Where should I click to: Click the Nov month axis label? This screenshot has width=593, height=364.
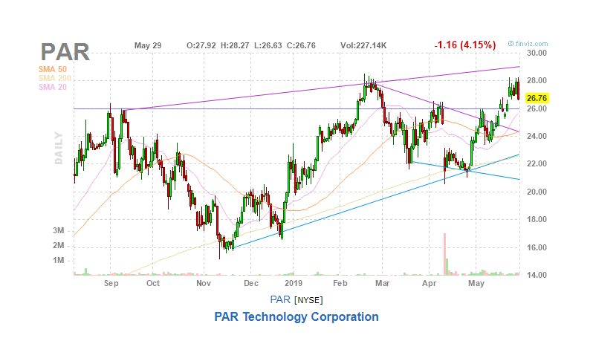pyautogui.click(x=204, y=283)
